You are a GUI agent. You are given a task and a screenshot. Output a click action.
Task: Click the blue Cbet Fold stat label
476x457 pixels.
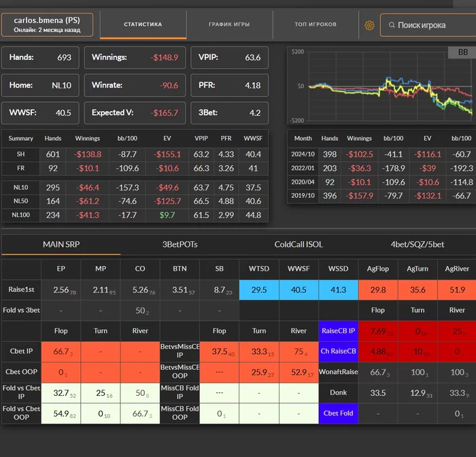click(337, 413)
